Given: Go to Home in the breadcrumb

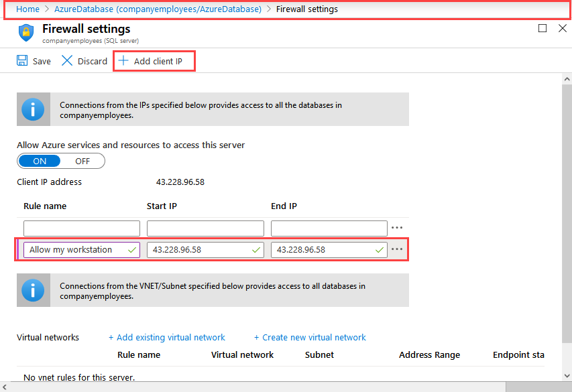Looking at the screenshot, I should 27,9.
